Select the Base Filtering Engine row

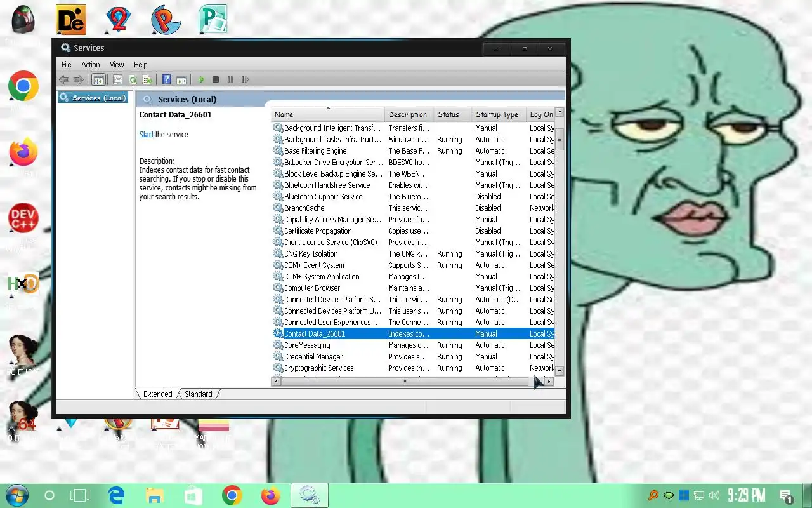(414, 151)
